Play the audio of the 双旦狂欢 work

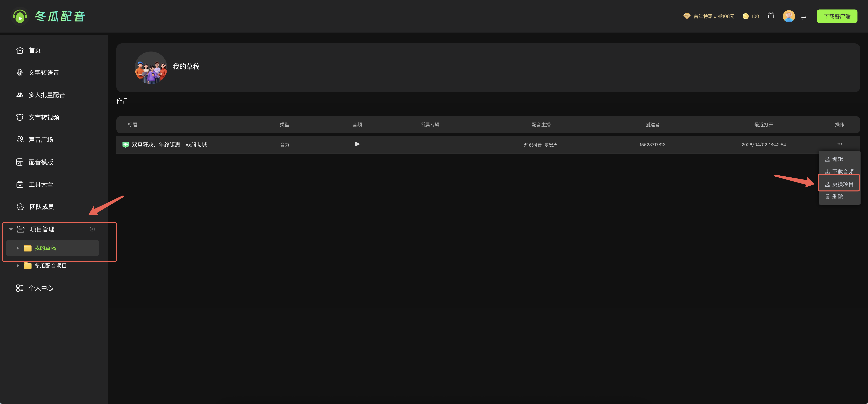[x=357, y=144]
